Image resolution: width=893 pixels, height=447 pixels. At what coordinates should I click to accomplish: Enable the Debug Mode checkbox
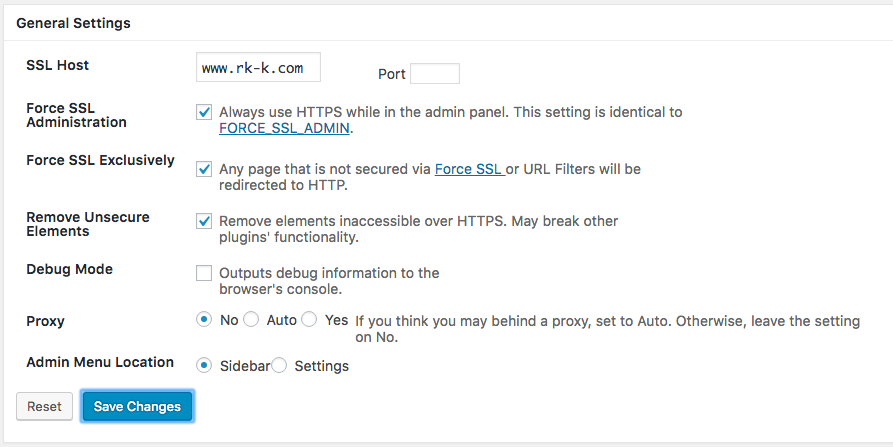(x=204, y=273)
